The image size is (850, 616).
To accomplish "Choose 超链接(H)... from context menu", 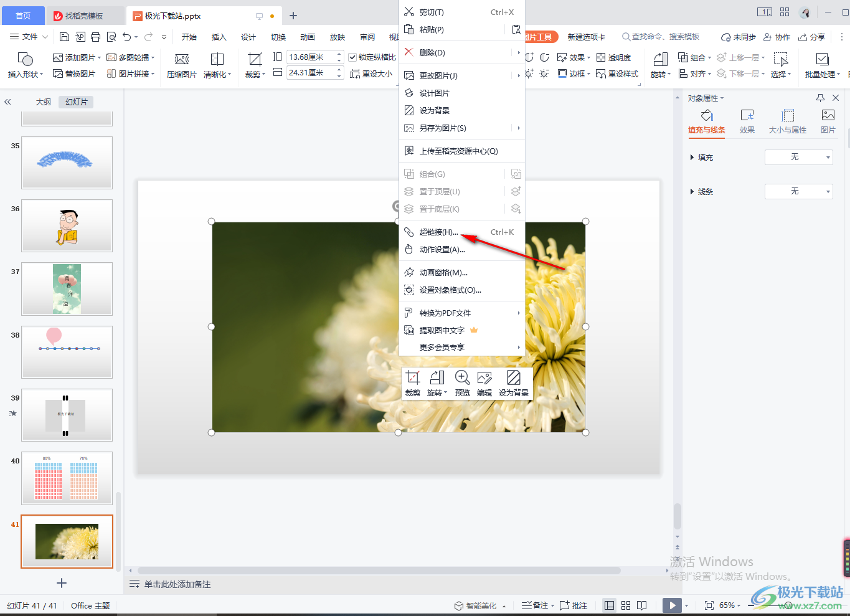I will tap(462, 232).
